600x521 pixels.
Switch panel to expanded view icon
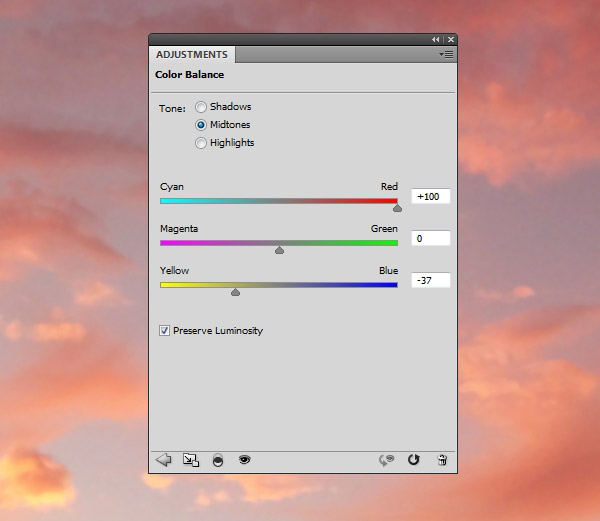191,460
